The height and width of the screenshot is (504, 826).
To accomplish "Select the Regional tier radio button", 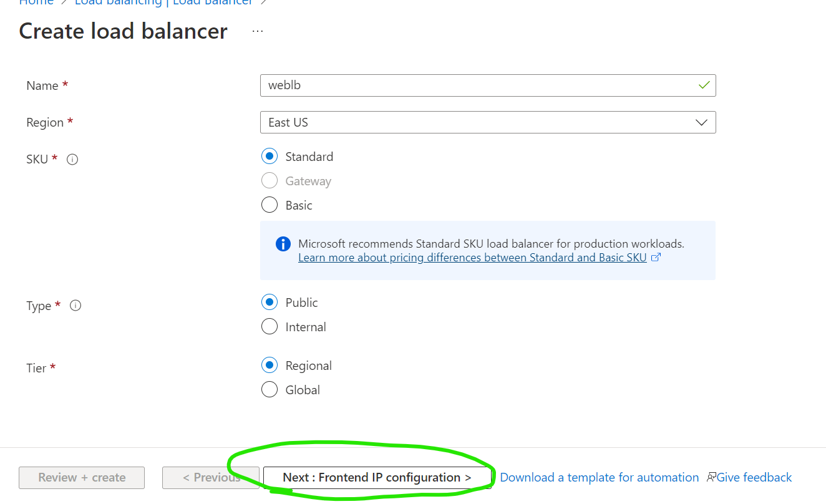I will coord(270,366).
